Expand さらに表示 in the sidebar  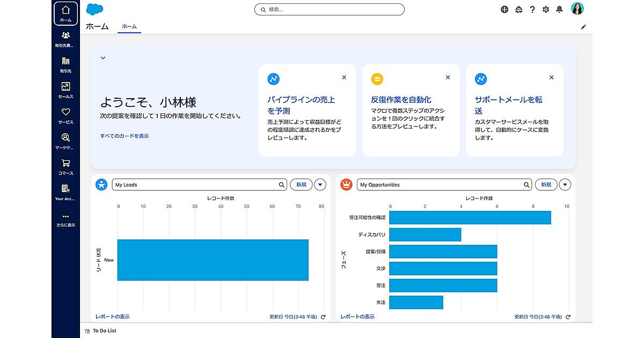click(65, 219)
